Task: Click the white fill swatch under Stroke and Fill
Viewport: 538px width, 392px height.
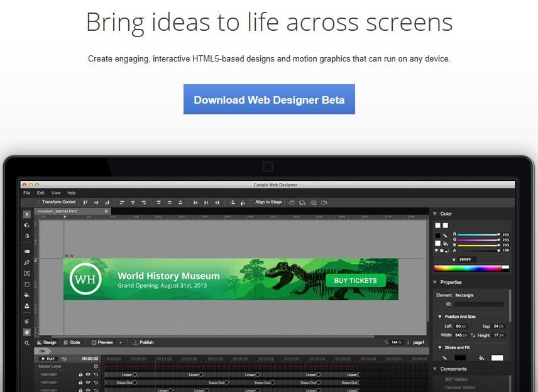Action: (x=497, y=357)
